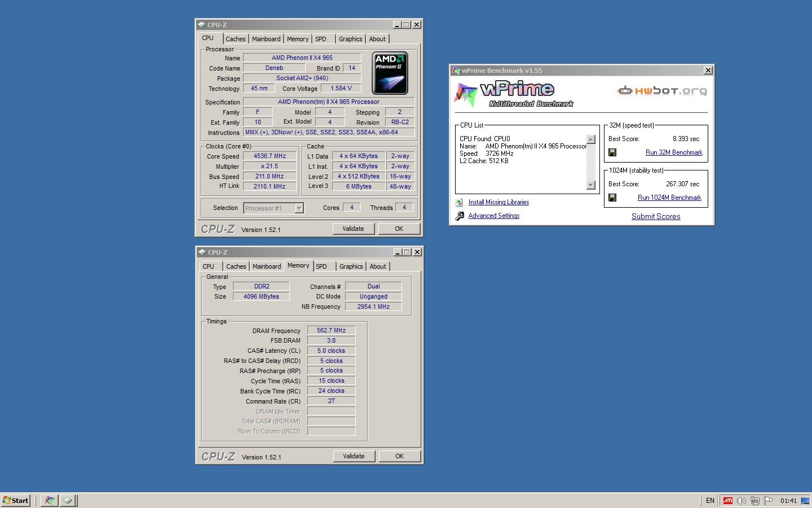Click the lower CPU-Z window title icon

(x=202, y=252)
